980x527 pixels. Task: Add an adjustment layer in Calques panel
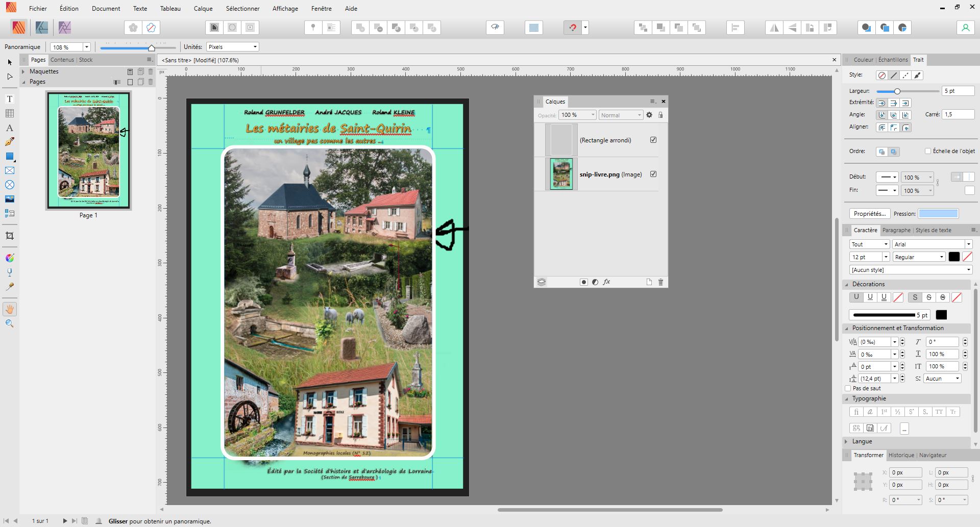(595, 282)
